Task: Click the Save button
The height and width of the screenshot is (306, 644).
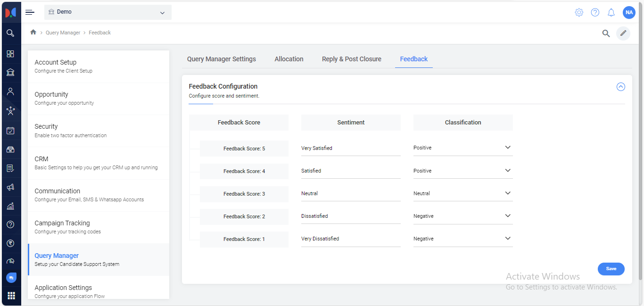Action: coord(611,269)
